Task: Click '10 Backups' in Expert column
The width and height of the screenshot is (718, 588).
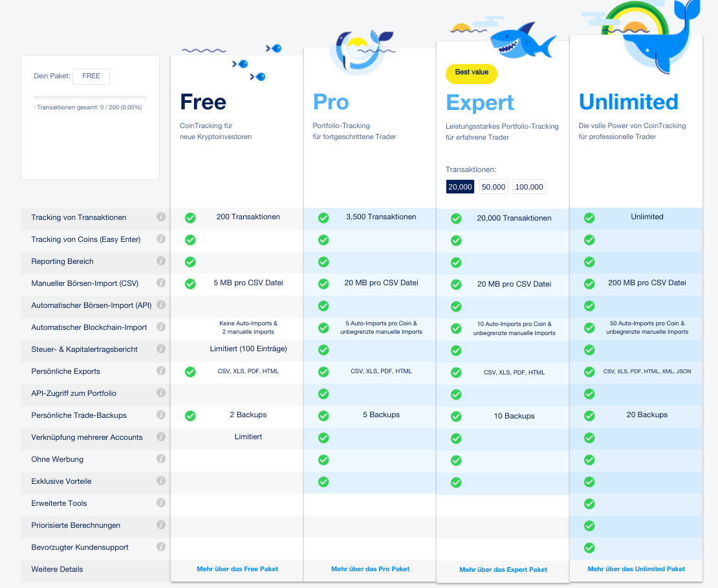Action: click(514, 416)
